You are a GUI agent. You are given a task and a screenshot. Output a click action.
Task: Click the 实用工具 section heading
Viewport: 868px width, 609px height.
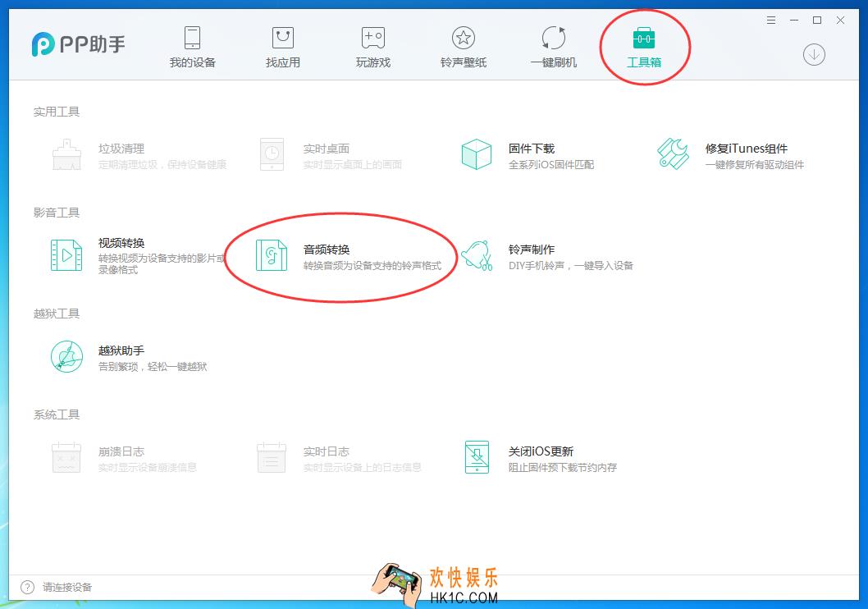pos(57,112)
